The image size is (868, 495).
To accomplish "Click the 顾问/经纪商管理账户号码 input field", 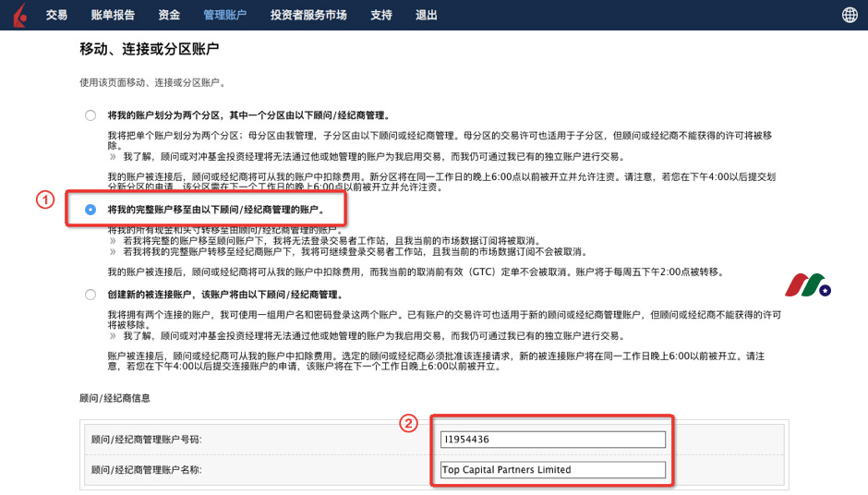I will point(553,439).
